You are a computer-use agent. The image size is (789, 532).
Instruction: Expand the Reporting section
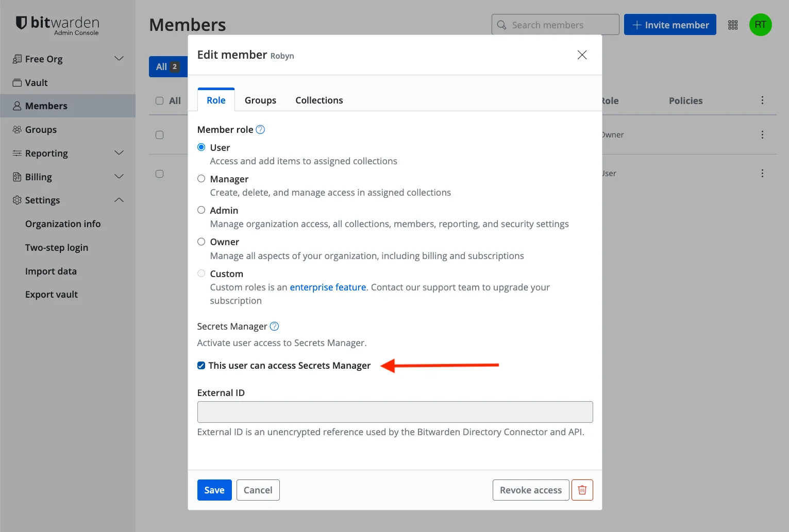(x=119, y=153)
